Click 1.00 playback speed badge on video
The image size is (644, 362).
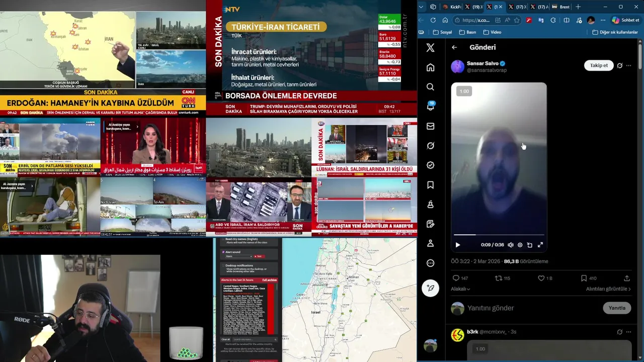click(464, 91)
